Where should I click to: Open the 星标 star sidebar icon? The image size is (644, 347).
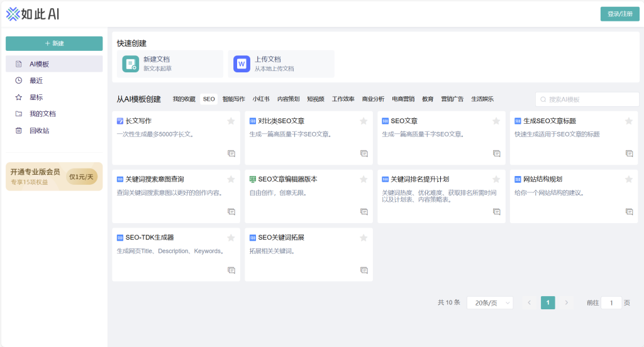[x=18, y=97]
